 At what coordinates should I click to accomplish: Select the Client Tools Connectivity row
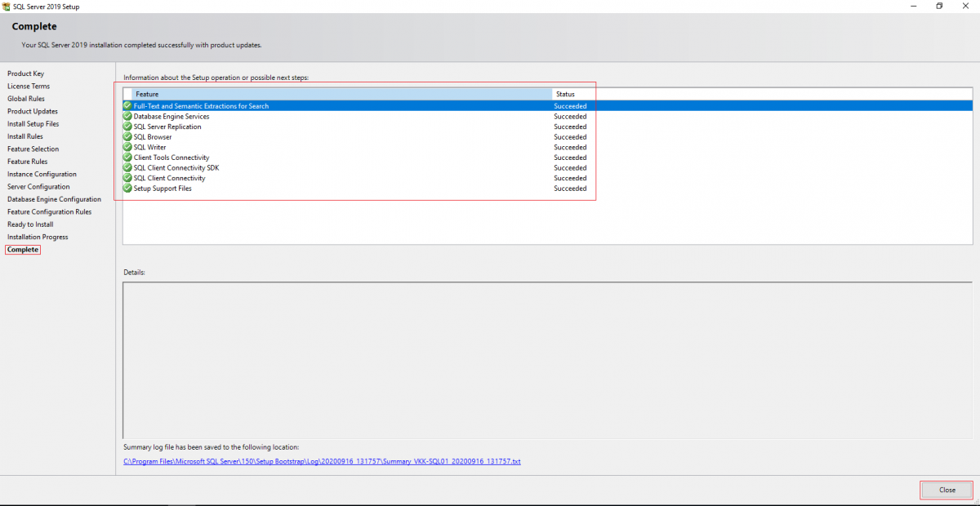547,158
